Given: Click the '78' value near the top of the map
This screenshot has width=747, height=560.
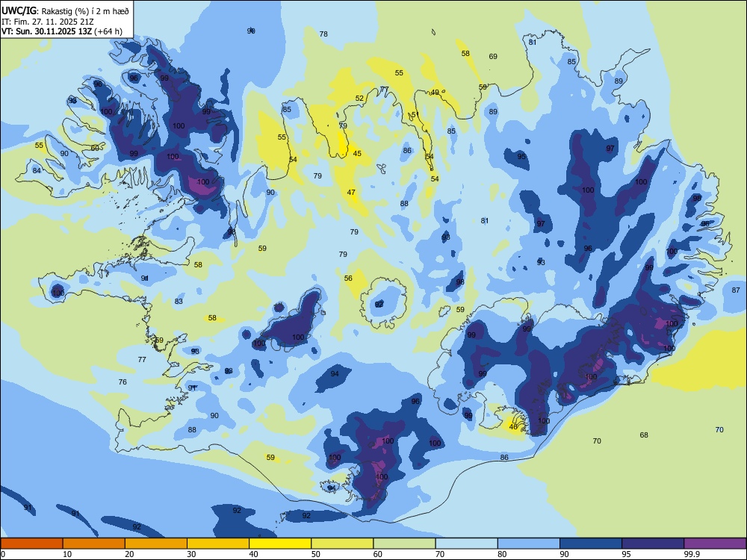Looking at the screenshot, I should [x=323, y=34].
